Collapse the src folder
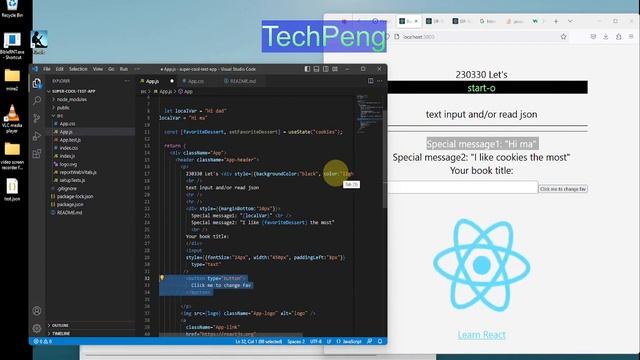 pyautogui.click(x=60, y=116)
